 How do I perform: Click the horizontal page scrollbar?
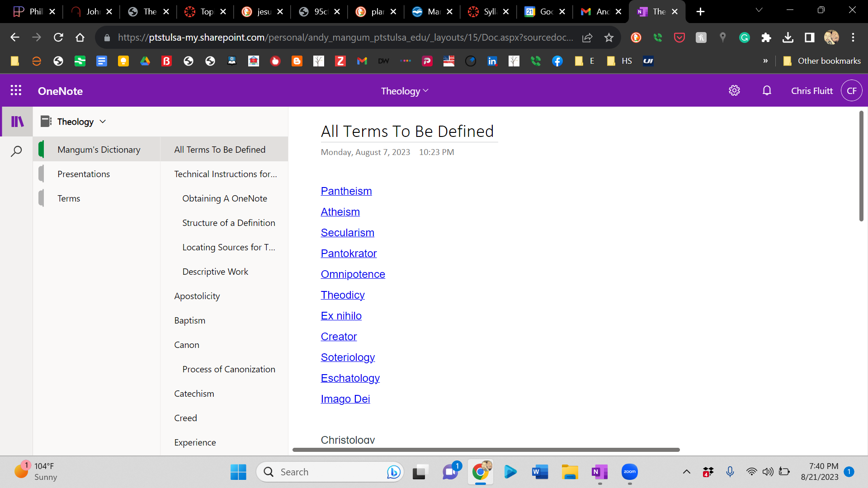[x=486, y=450]
